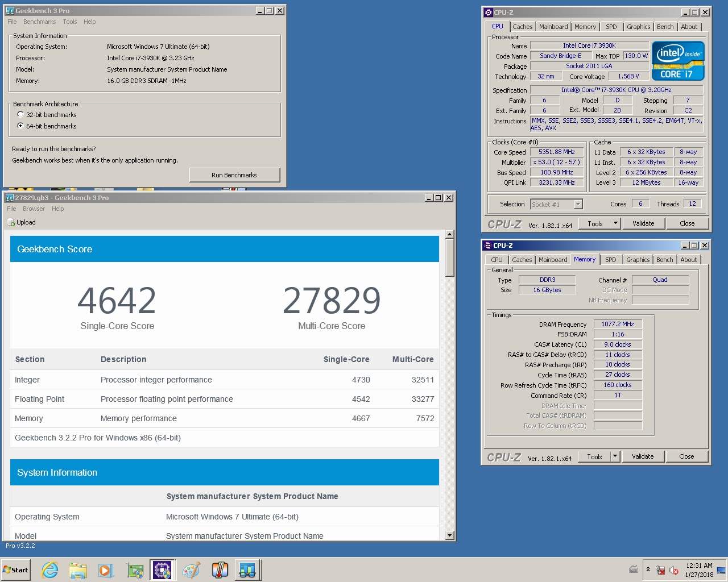Click the DRAM Frequency 1077.2 MHz field
The height and width of the screenshot is (582, 728).
click(618, 324)
